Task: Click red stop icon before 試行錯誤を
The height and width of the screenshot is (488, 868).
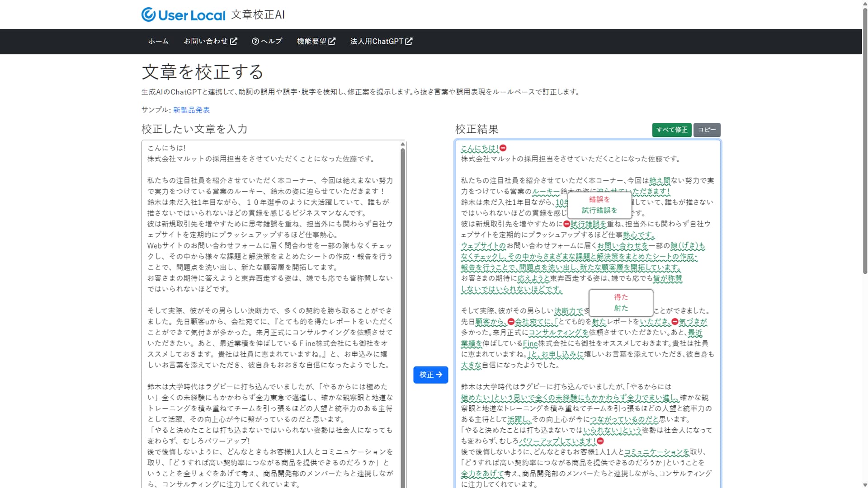Action: pyautogui.click(x=566, y=224)
